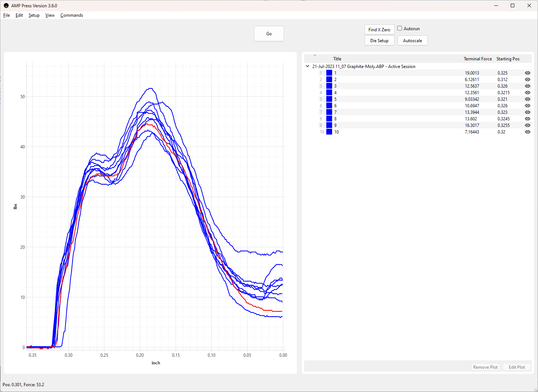
Task: Open the Edit menu
Action: (19, 15)
